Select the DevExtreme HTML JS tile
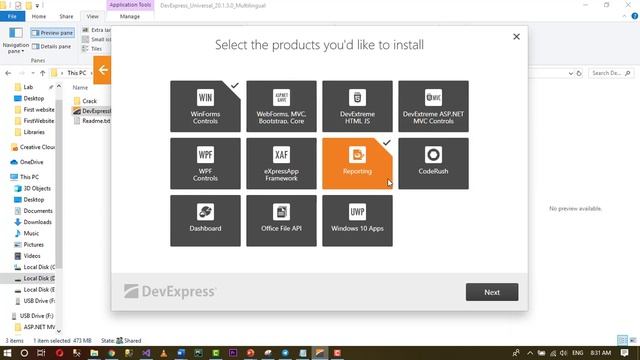640x360 pixels. click(x=357, y=106)
